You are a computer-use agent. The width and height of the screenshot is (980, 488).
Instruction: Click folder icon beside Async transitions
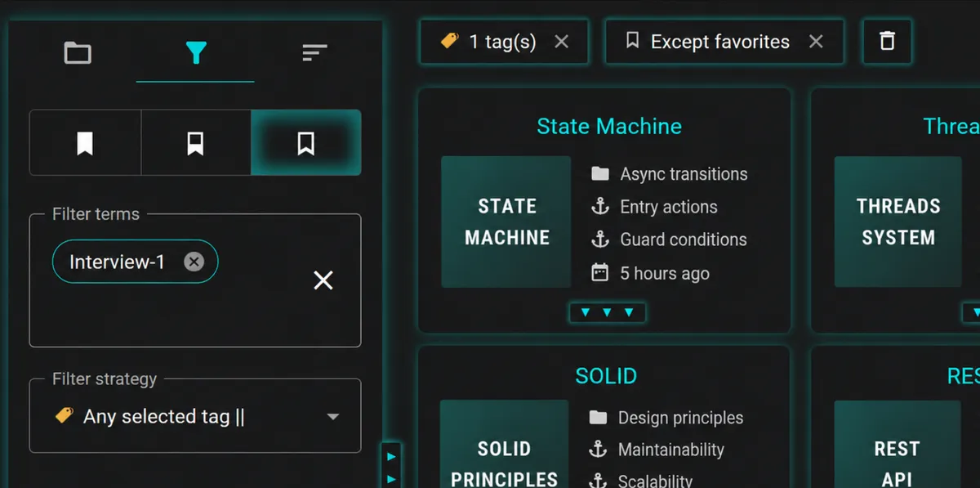(x=600, y=174)
